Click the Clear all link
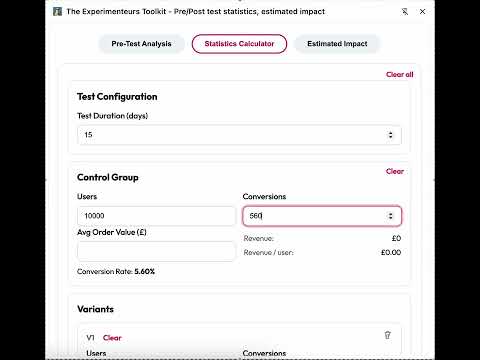The height and width of the screenshot is (360, 480). (400, 75)
